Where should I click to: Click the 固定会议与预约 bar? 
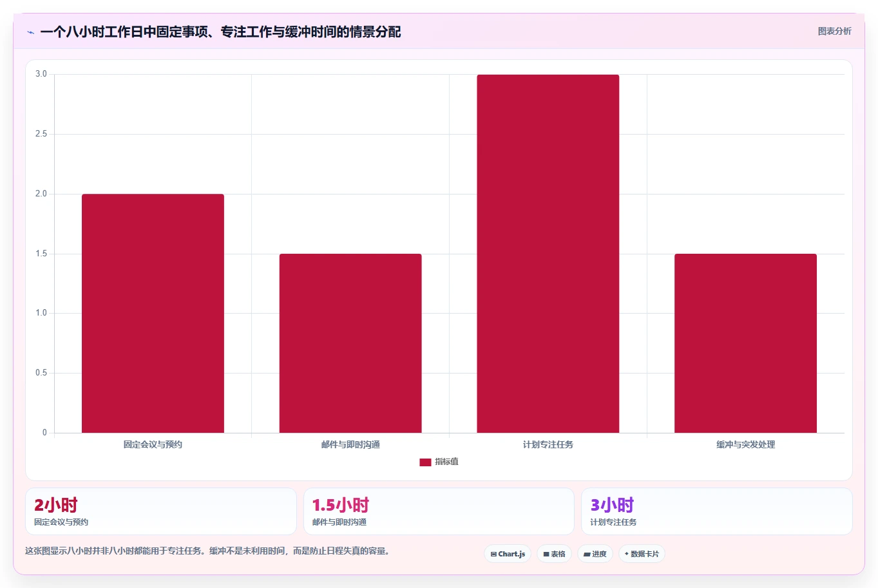point(153,313)
